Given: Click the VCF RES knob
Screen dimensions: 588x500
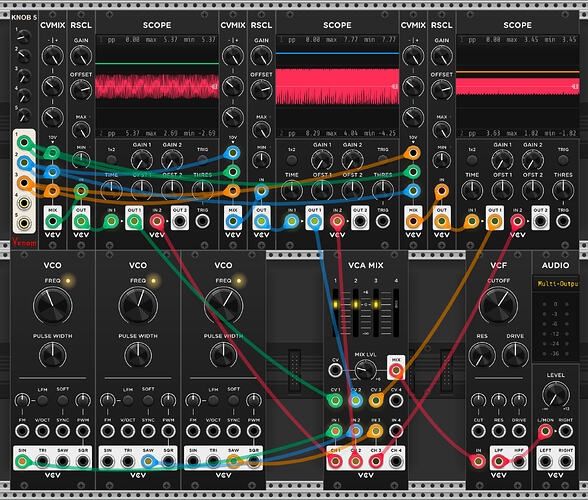Looking at the screenshot, I should [482, 355].
